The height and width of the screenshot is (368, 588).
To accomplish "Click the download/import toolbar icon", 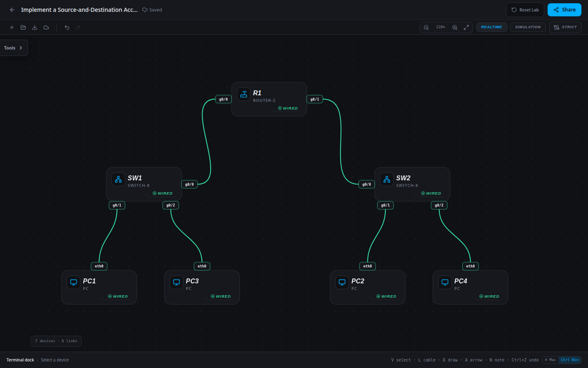I will tap(35, 27).
